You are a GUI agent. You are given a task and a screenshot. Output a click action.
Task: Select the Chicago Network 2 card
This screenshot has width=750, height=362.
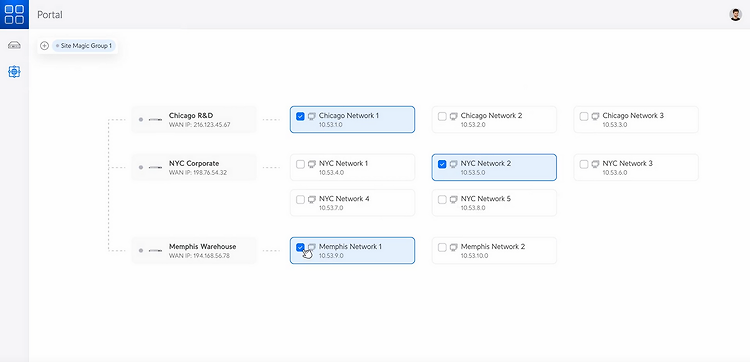point(494,120)
